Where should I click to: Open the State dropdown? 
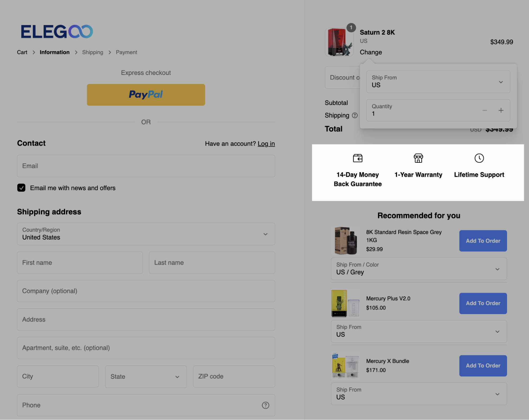pyautogui.click(x=146, y=377)
